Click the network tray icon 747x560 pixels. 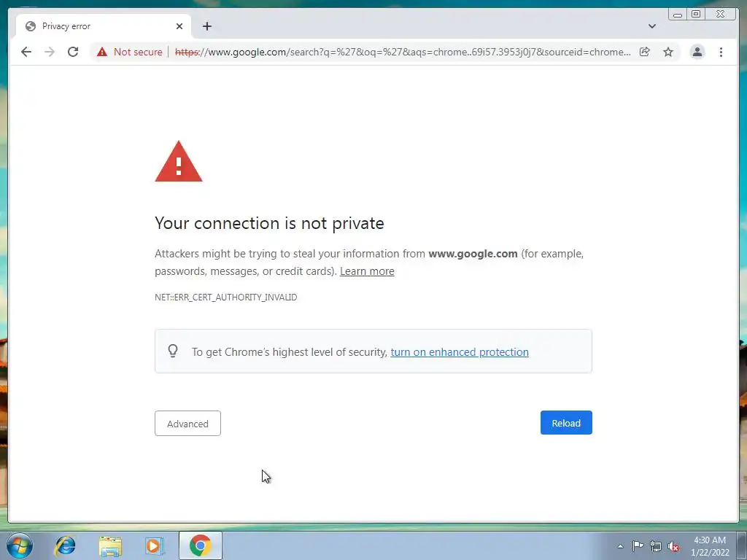(x=656, y=547)
